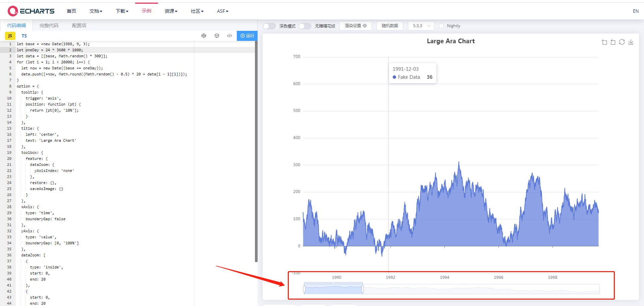Open the 渲染设置 render settings button
This screenshot has width=644, height=306.
[x=356, y=26]
